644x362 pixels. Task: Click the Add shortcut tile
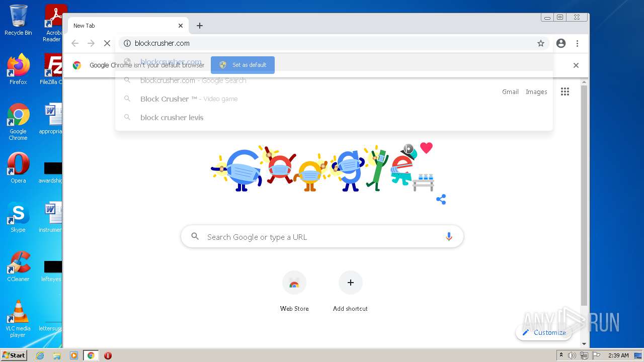(351, 292)
